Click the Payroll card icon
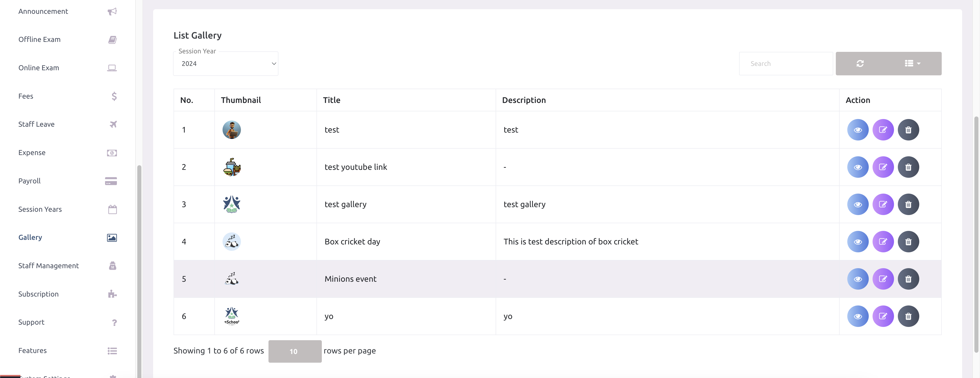Image resolution: width=980 pixels, height=378 pixels. point(111,181)
